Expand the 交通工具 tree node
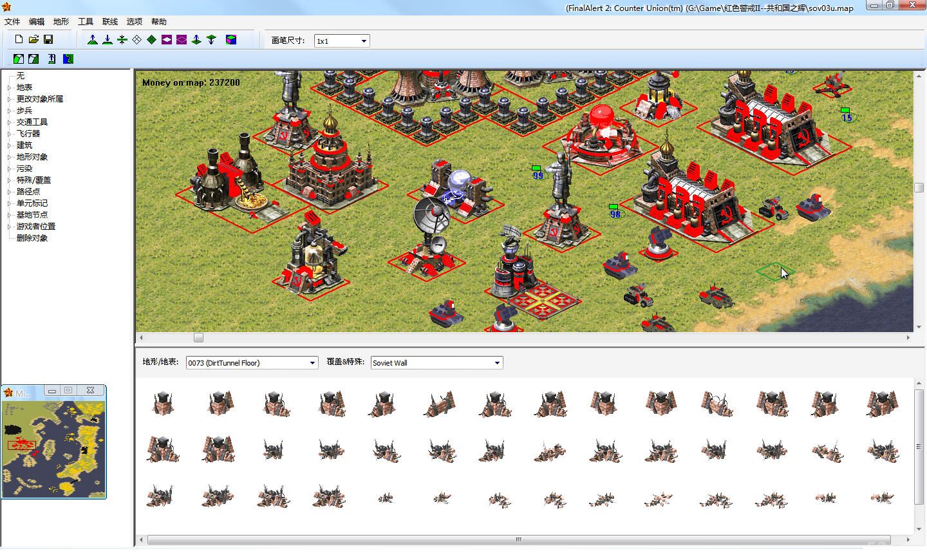This screenshot has width=927, height=560. point(9,122)
